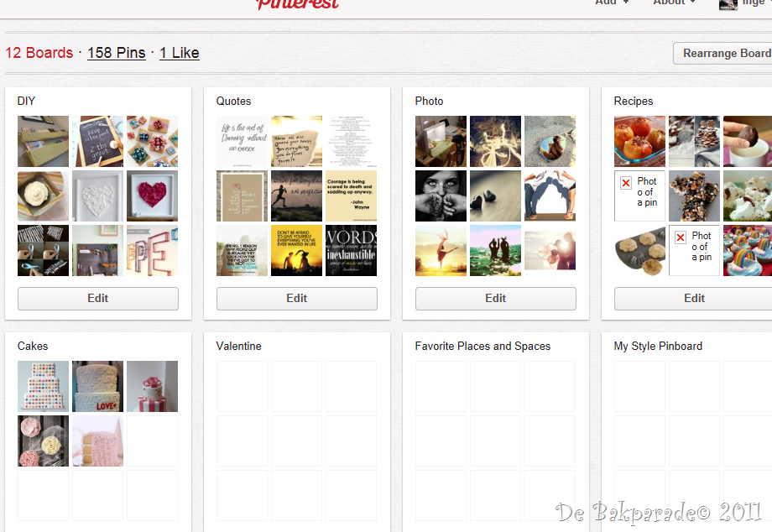Open the John Wayne courage quote pin
Screen dimensions: 772x532
[x=351, y=196]
